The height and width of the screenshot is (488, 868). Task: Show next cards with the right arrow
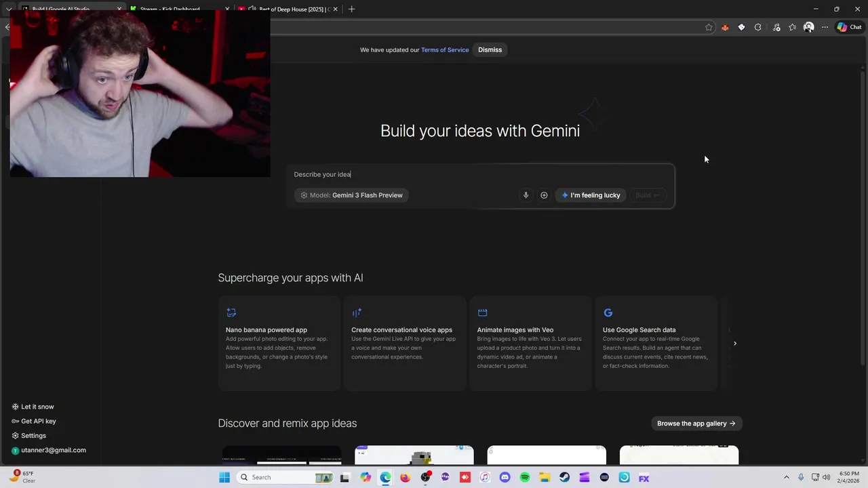734,343
